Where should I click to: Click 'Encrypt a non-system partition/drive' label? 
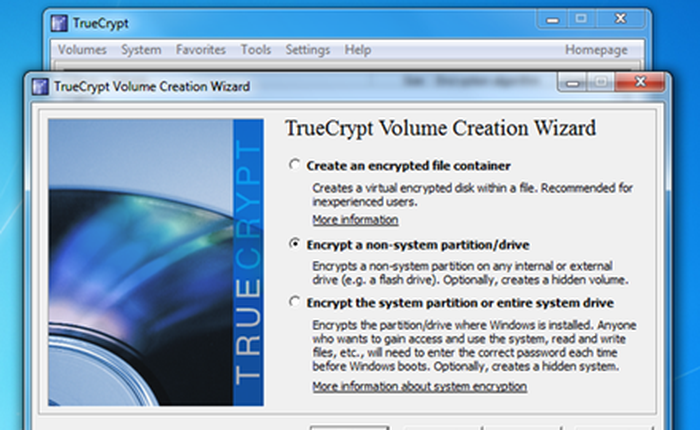tap(418, 245)
